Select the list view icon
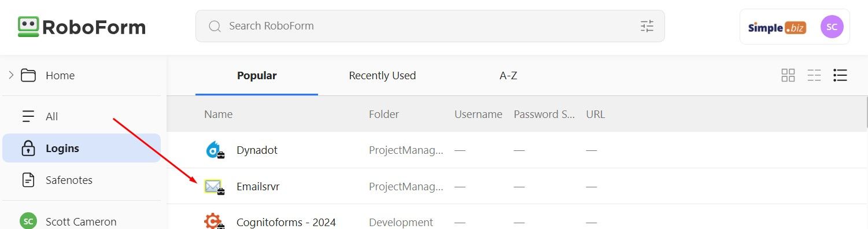 click(x=840, y=75)
